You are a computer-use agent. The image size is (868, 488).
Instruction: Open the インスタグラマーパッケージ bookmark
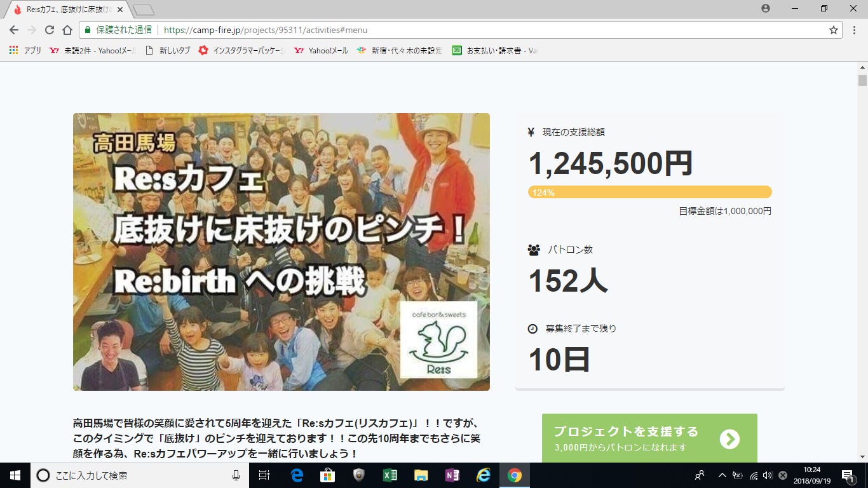pyautogui.click(x=241, y=50)
